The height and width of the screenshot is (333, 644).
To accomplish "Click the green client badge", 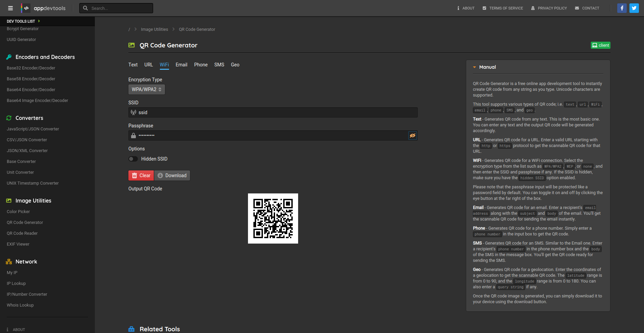I will (x=600, y=45).
